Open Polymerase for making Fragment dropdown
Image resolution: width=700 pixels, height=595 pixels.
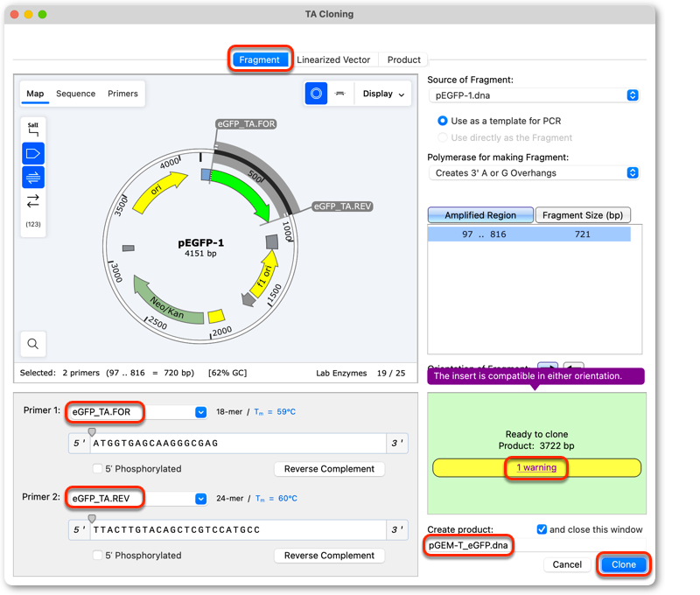[x=534, y=172]
